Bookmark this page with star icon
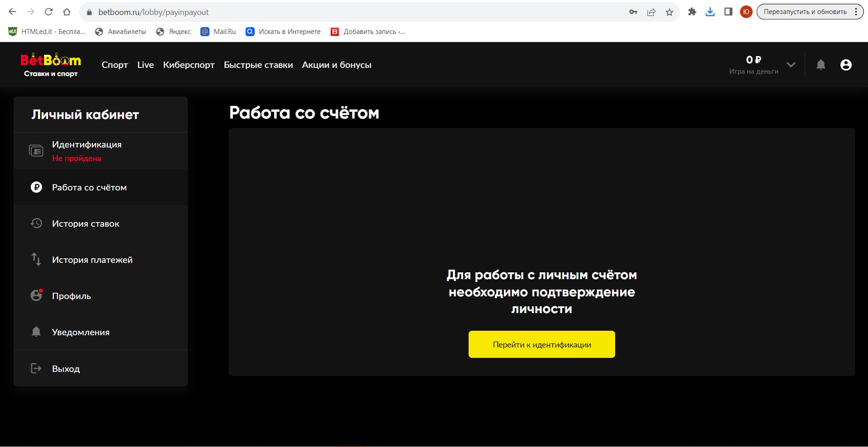868x447 pixels. point(669,12)
